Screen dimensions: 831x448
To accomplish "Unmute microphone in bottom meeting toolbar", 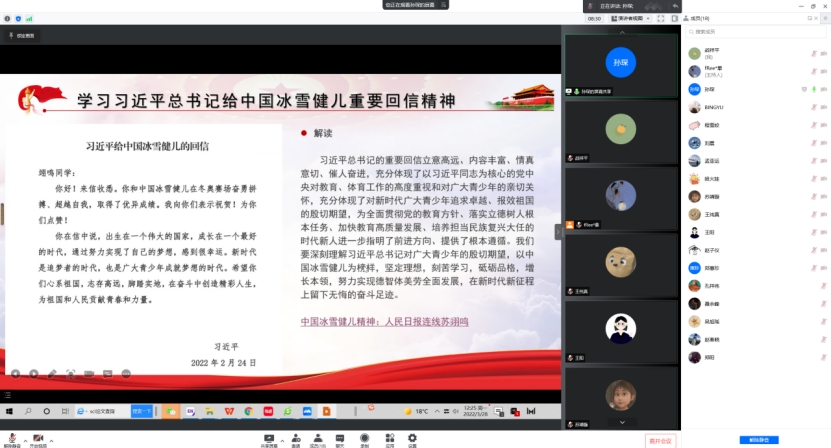I will [11, 437].
